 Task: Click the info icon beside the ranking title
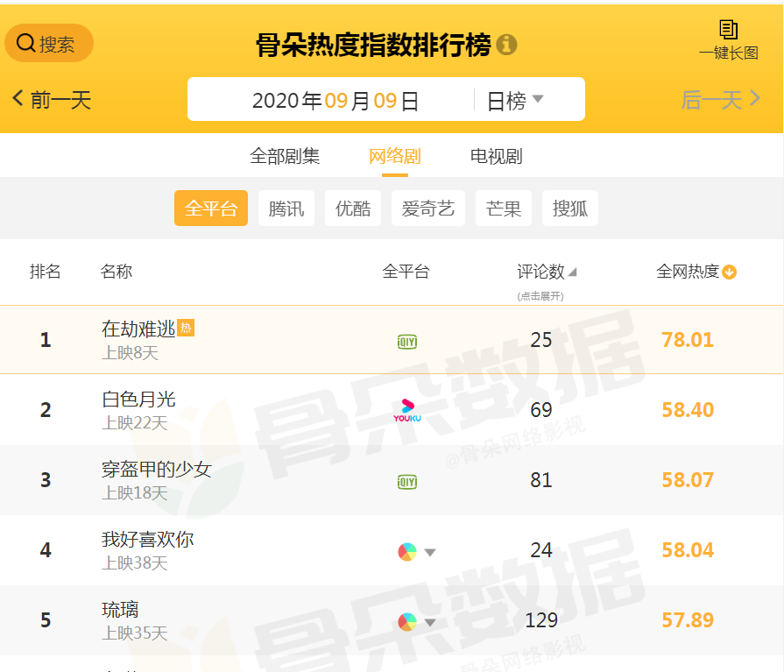pyautogui.click(x=506, y=45)
